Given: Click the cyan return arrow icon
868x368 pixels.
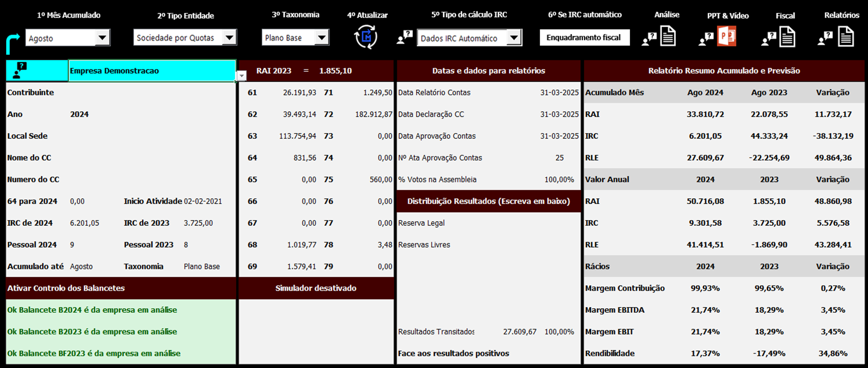Looking at the screenshot, I should (x=12, y=42).
